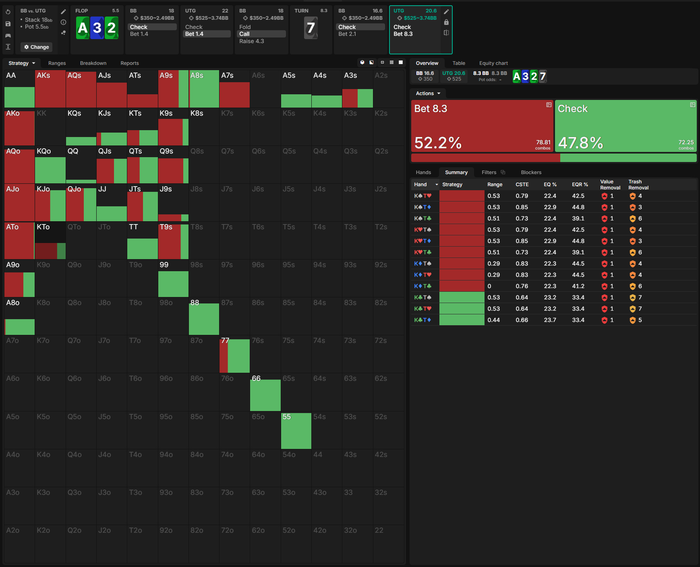Select the Summary tab

point(456,172)
